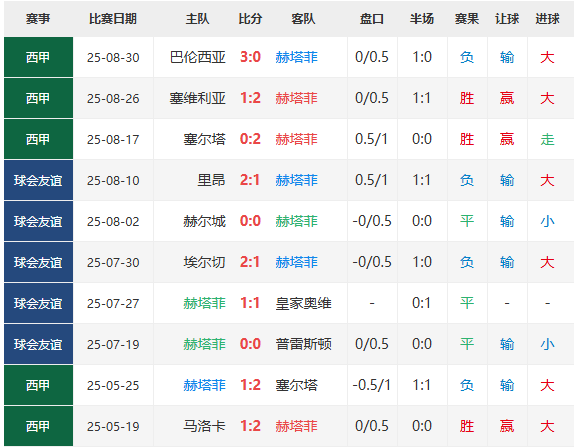This screenshot has height=448, width=575.
Task: Click 马洛卡 home team on 25-05-19
Action: 204,426
